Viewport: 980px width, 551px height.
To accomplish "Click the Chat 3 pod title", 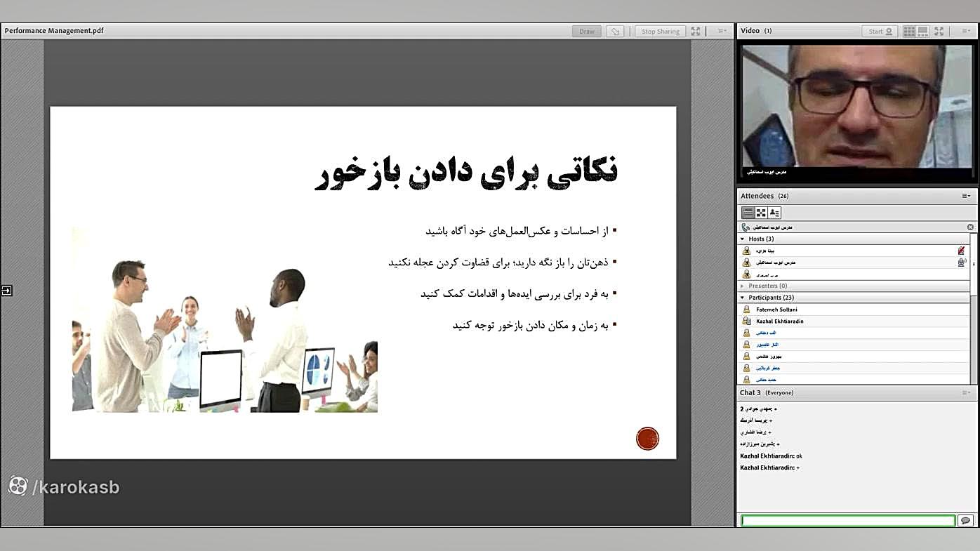I will (750, 393).
